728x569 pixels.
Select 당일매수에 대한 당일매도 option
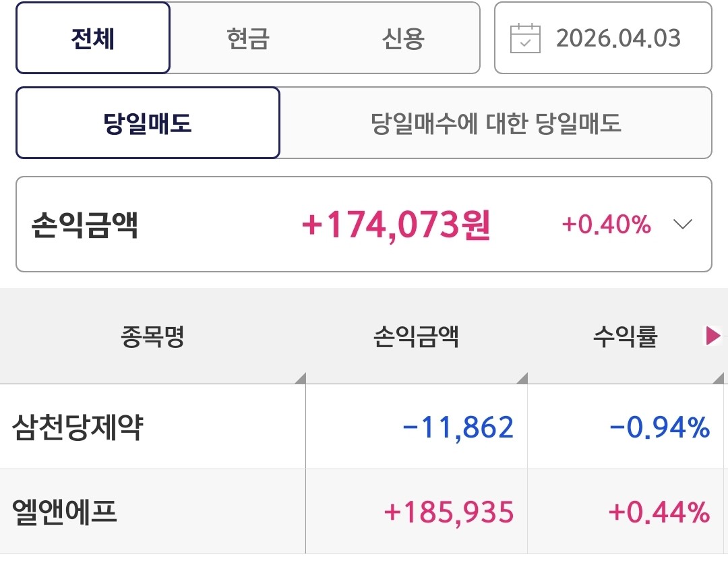point(495,123)
